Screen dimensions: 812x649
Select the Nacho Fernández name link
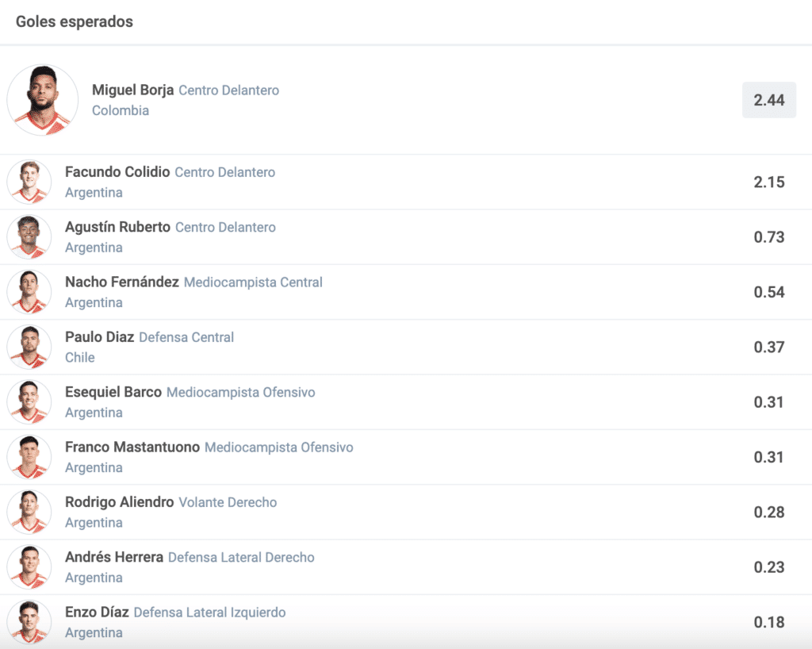pos(122,282)
